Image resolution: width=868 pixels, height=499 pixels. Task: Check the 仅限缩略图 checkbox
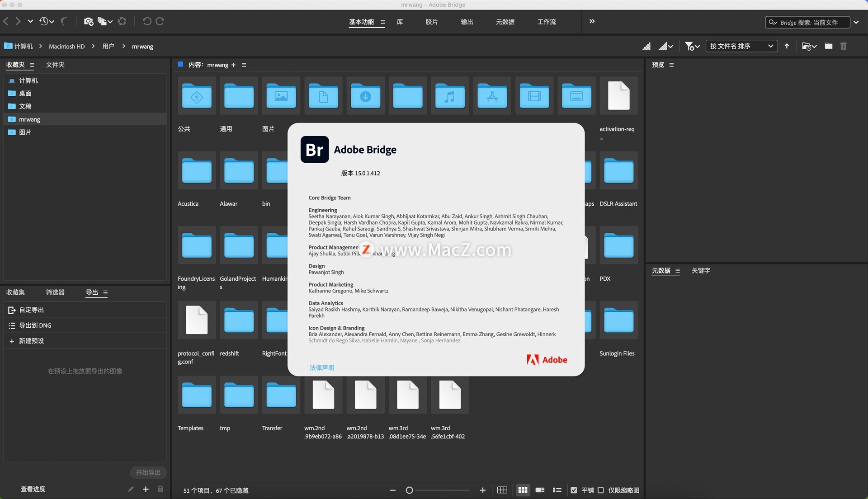[x=600, y=490]
